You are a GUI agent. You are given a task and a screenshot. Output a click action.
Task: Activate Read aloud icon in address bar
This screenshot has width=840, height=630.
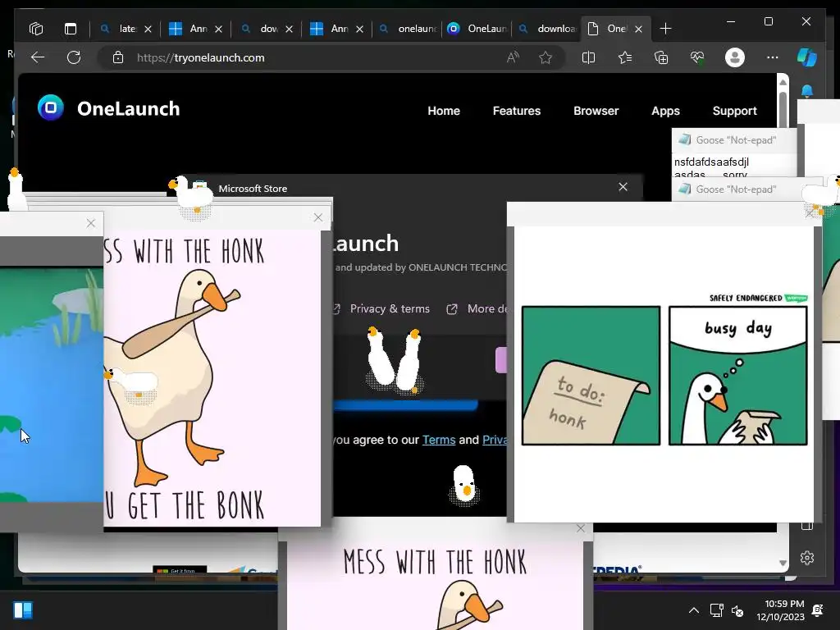tap(513, 57)
